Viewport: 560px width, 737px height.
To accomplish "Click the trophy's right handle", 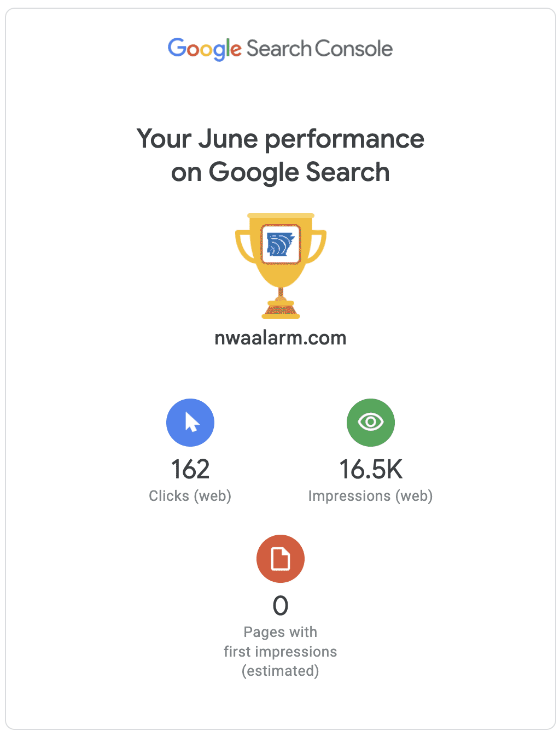I will coord(318,246).
